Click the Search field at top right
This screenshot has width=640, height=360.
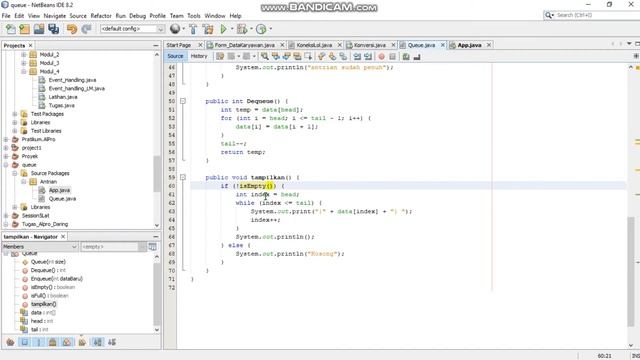click(596, 15)
